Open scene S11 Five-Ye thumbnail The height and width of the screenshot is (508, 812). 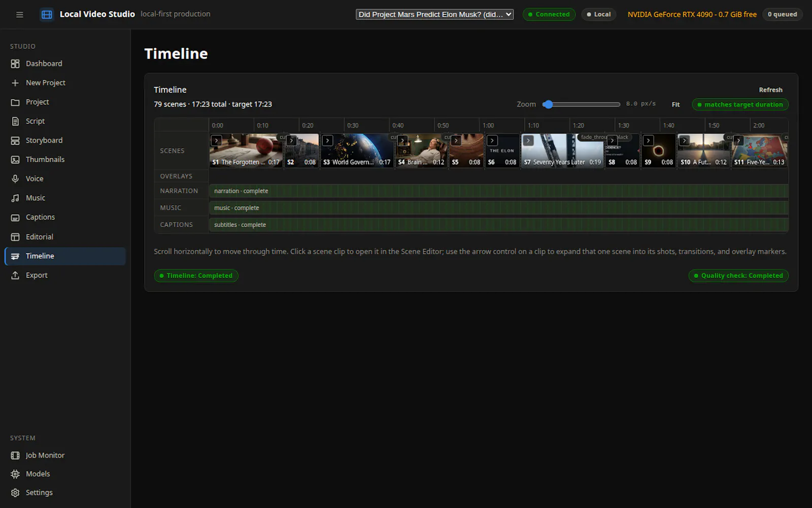click(760, 151)
